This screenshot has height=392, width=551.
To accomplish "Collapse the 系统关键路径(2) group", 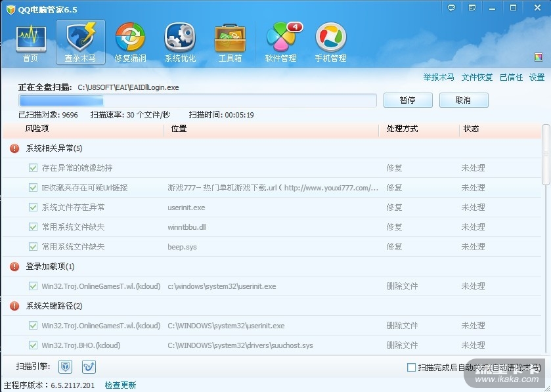I will point(54,306).
